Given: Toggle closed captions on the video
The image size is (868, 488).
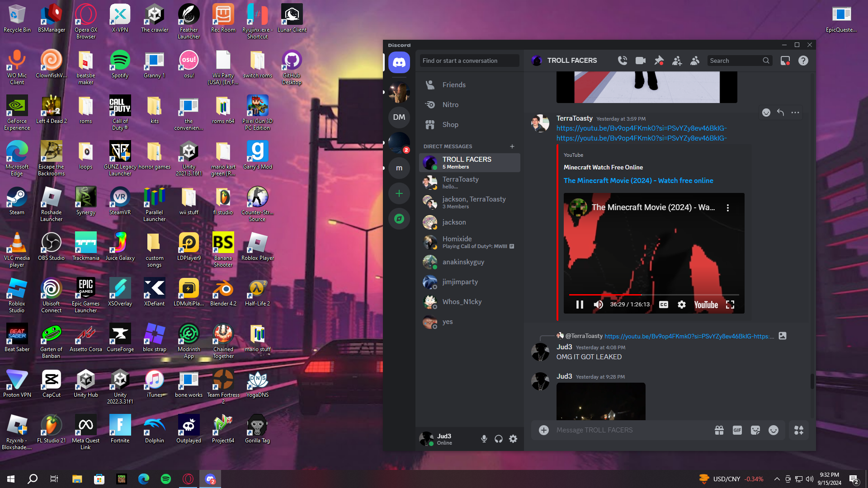Looking at the screenshot, I should tap(663, 305).
